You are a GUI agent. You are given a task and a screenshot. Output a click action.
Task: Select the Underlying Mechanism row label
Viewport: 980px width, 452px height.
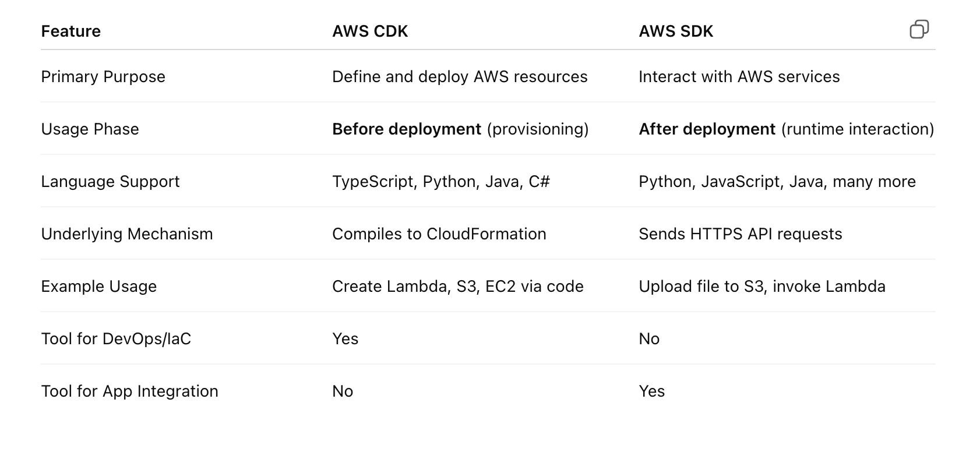[x=127, y=234]
